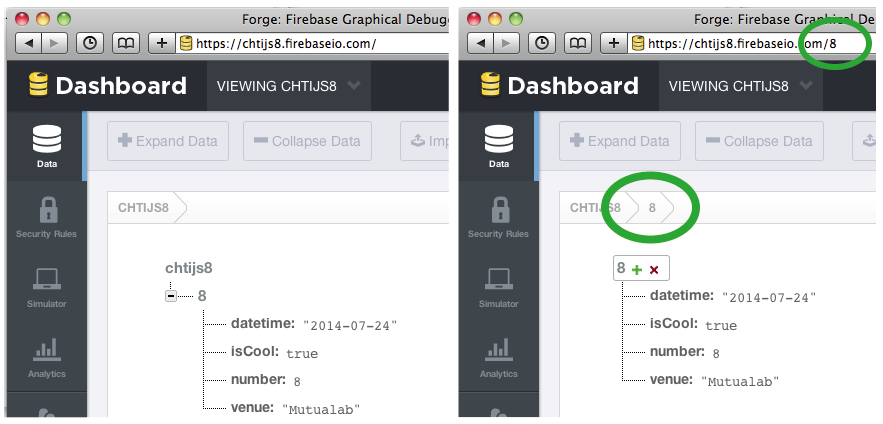Screen dimensions: 883x424
Task: Click red X to remove node 8
Action: (654, 270)
